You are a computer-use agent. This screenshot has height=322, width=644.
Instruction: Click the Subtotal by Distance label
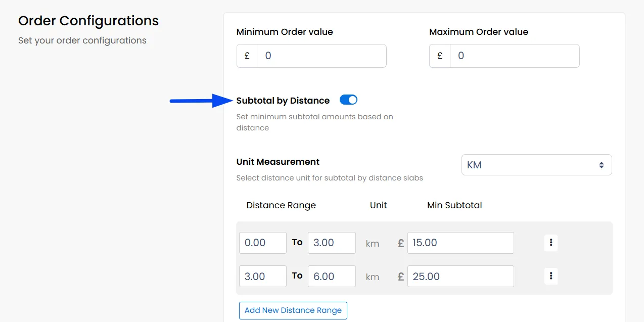point(283,101)
